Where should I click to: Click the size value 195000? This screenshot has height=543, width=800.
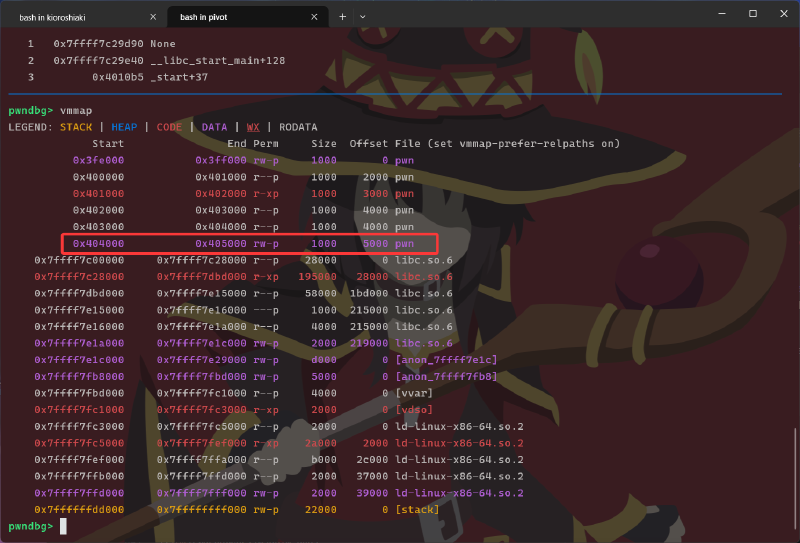coord(317,277)
